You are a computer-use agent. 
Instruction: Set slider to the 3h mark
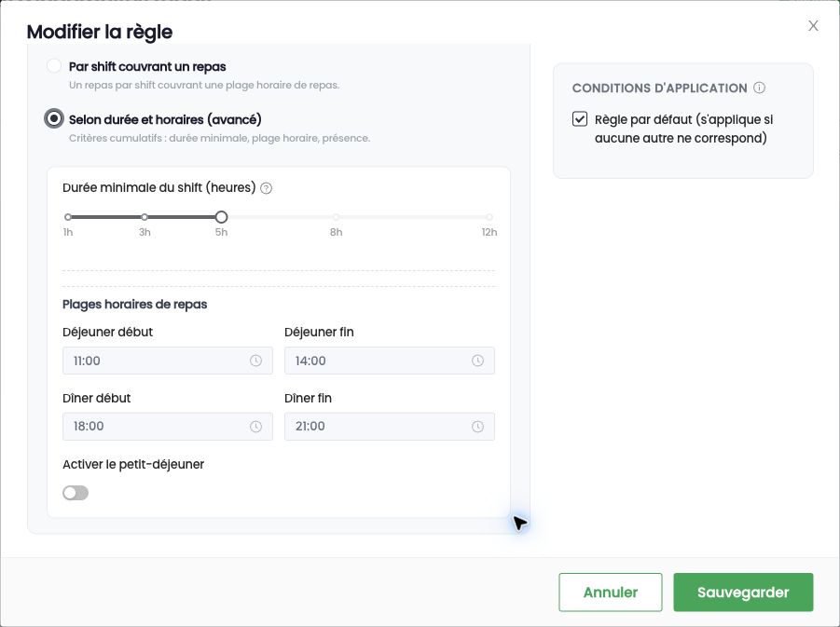coord(145,217)
